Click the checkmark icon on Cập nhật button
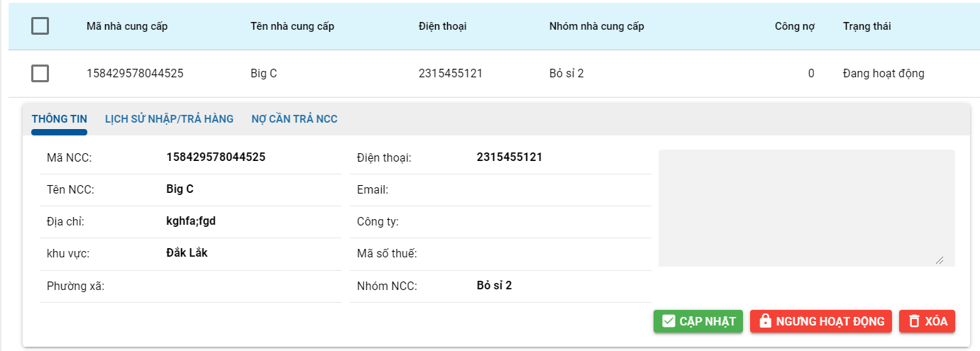This screenshot has width=980, height=351. [668, 321]
